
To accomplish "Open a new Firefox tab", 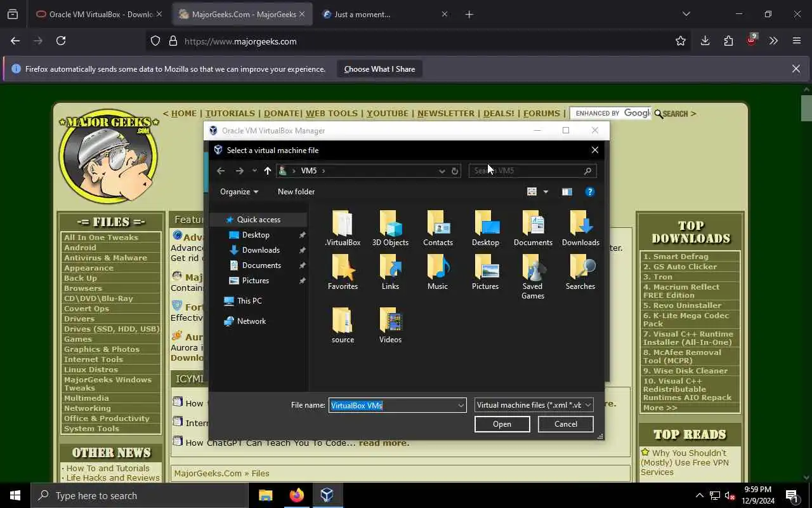I will 469,14.
